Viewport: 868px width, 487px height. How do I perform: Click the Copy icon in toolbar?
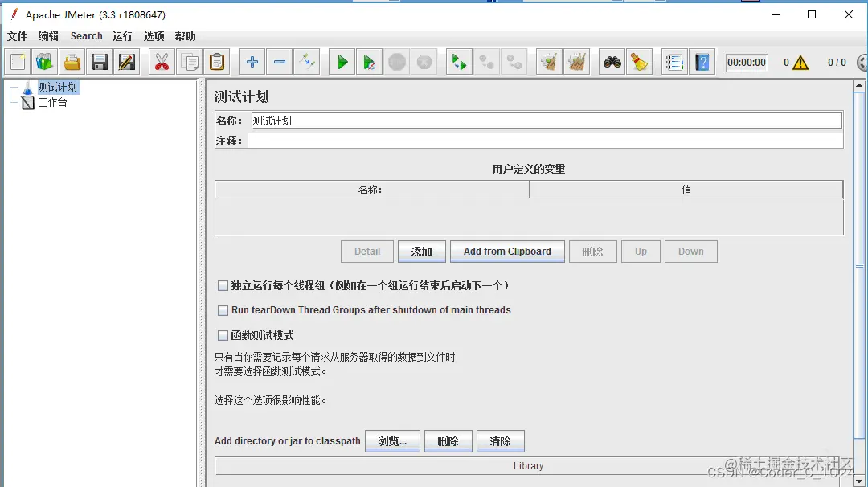(x=190, y=62)
